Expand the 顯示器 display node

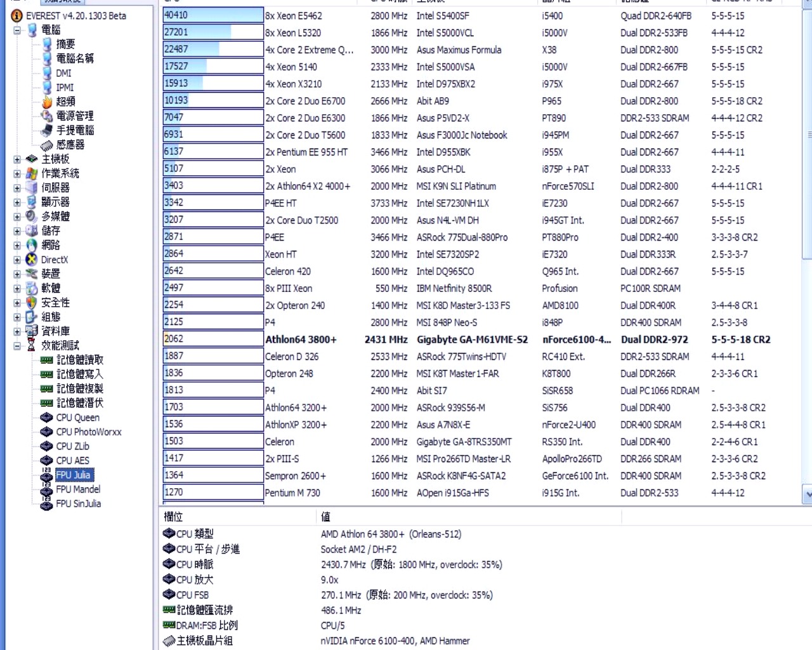17,202
